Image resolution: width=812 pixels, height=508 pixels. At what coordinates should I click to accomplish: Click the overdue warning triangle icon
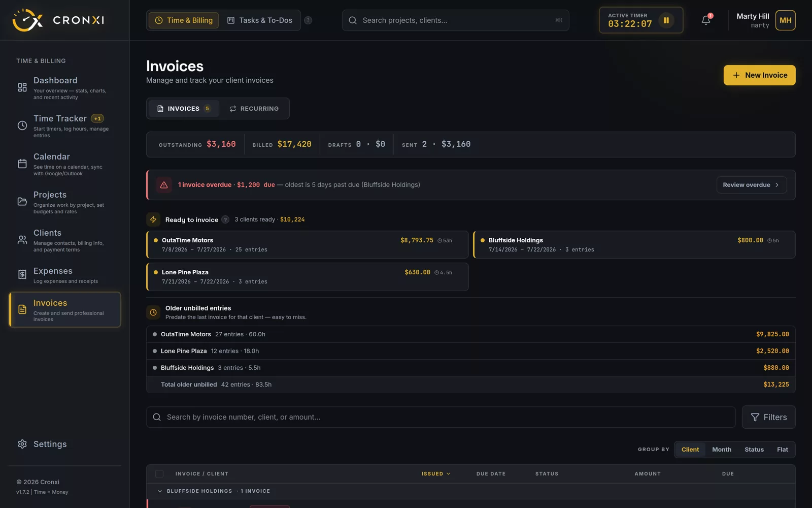(164, 185)
